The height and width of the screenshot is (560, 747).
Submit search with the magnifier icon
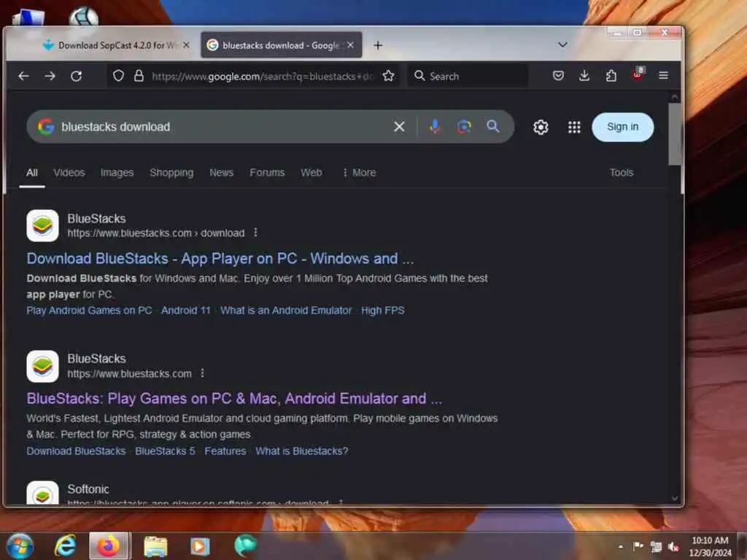click(493, 127)
